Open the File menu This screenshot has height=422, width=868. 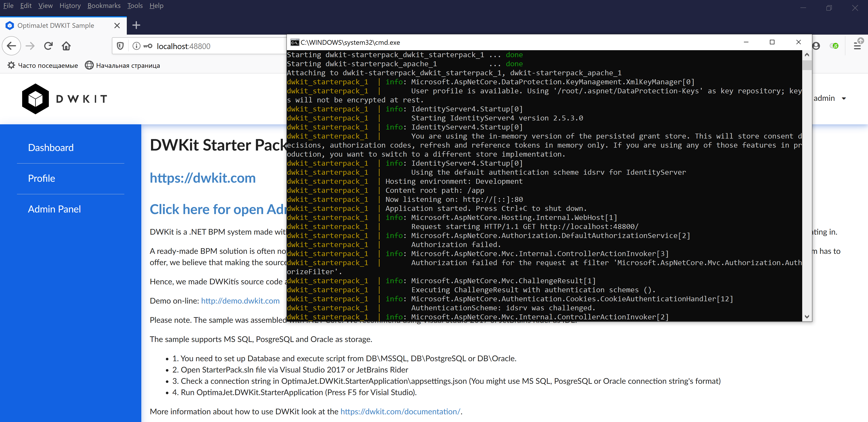pos(8,6)
